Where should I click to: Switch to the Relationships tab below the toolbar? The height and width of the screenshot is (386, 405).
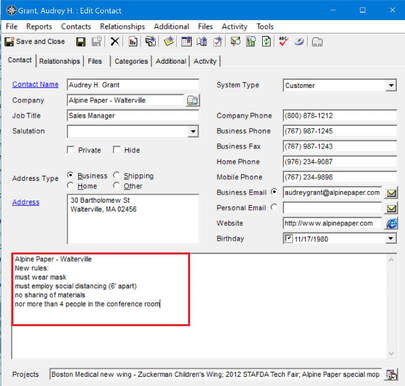click(x=60, y=61)
